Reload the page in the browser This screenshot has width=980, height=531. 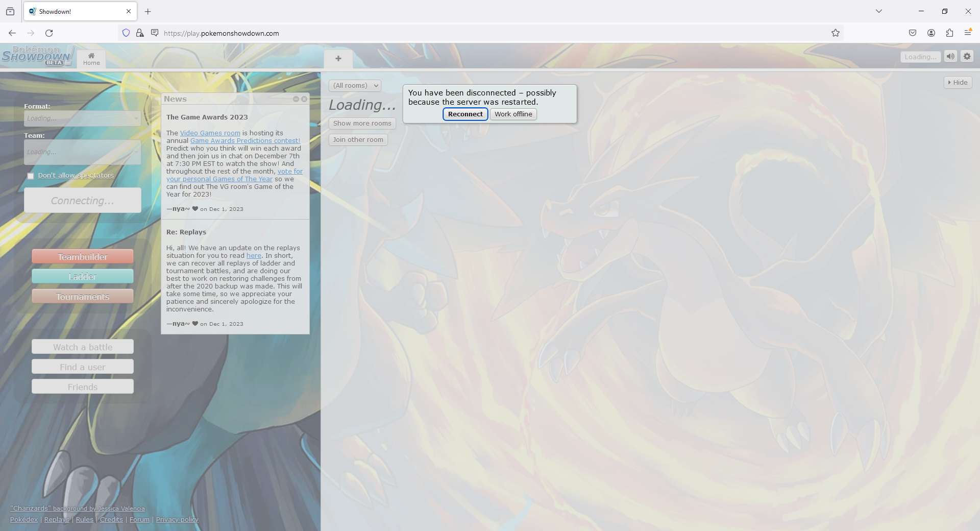click(x=49, y=33)
